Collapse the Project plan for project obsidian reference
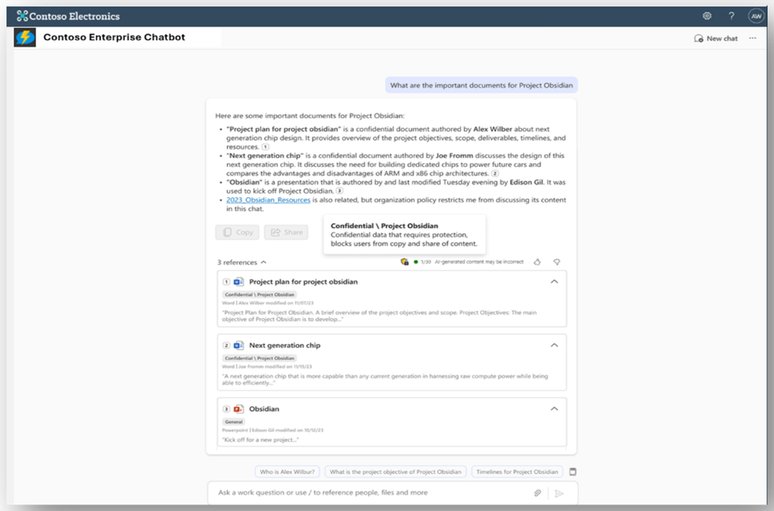 point(554,281)
